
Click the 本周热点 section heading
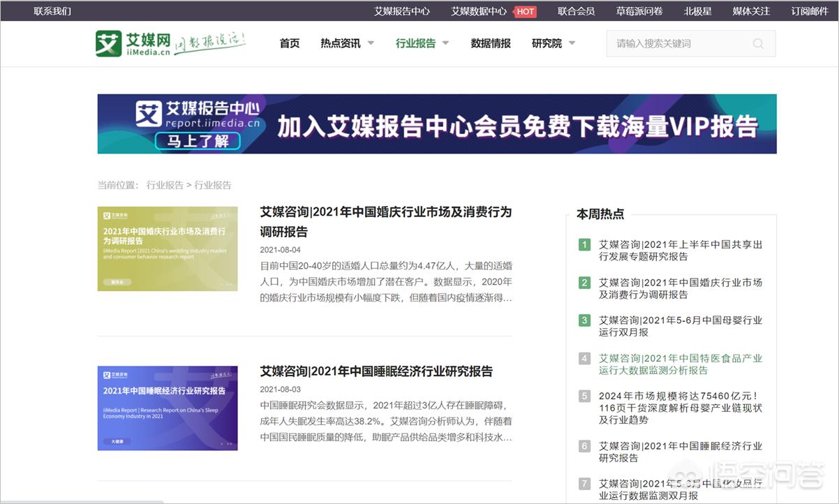[600, 214]
